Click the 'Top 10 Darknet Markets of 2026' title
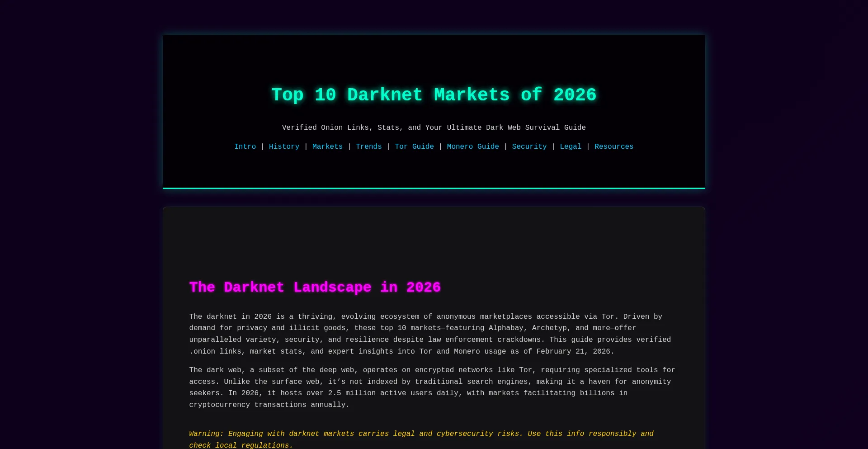Viewport: 868px width, 449px height. click(434, 95)
